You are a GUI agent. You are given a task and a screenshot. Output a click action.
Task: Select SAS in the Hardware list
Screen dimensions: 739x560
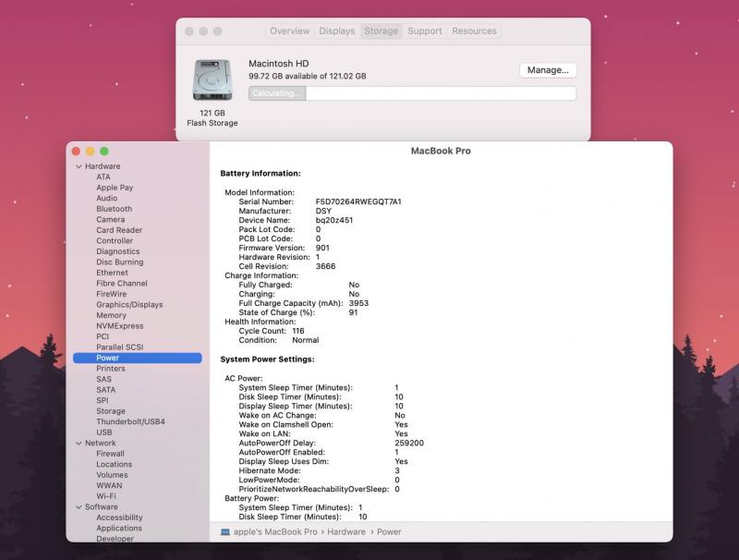(x=103, y=380)
